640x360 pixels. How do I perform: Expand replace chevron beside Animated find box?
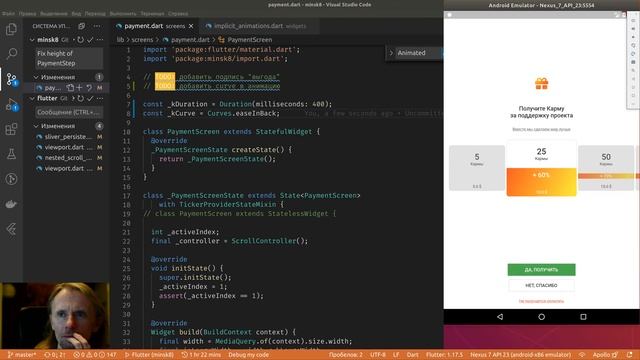(391, 53)
